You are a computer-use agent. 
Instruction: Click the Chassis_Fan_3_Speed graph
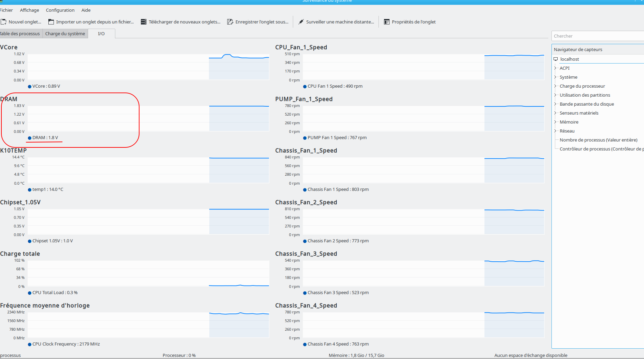coord(423,273)
